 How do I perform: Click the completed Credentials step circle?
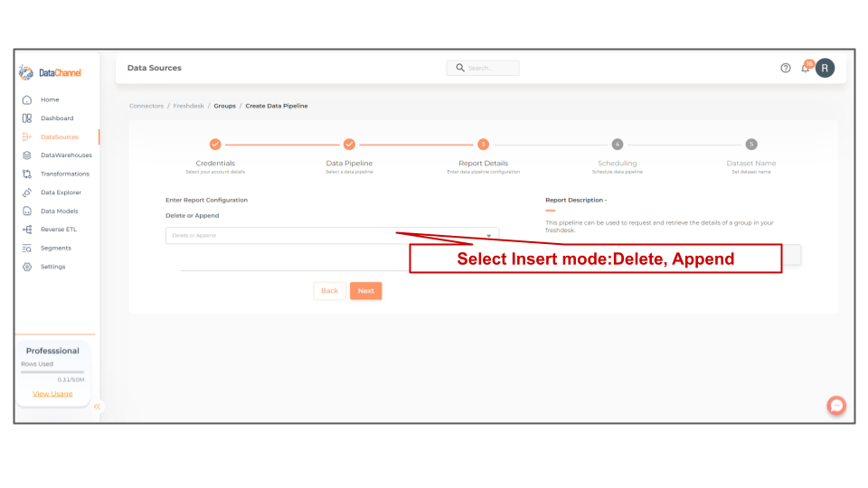[x=215, y=145]
